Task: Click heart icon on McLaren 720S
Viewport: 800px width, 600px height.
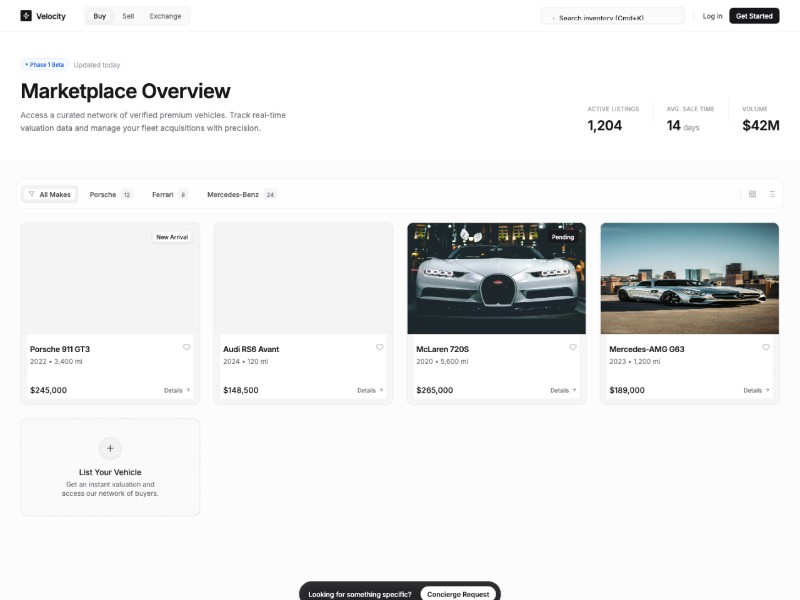Action: [573, 348]
